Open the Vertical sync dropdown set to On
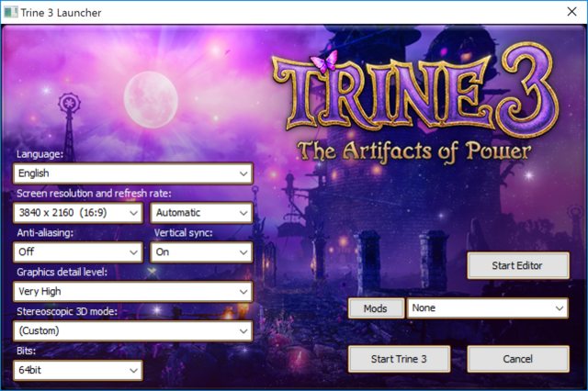The width and height of the screenshot is (588, 391). pos(201,252)
